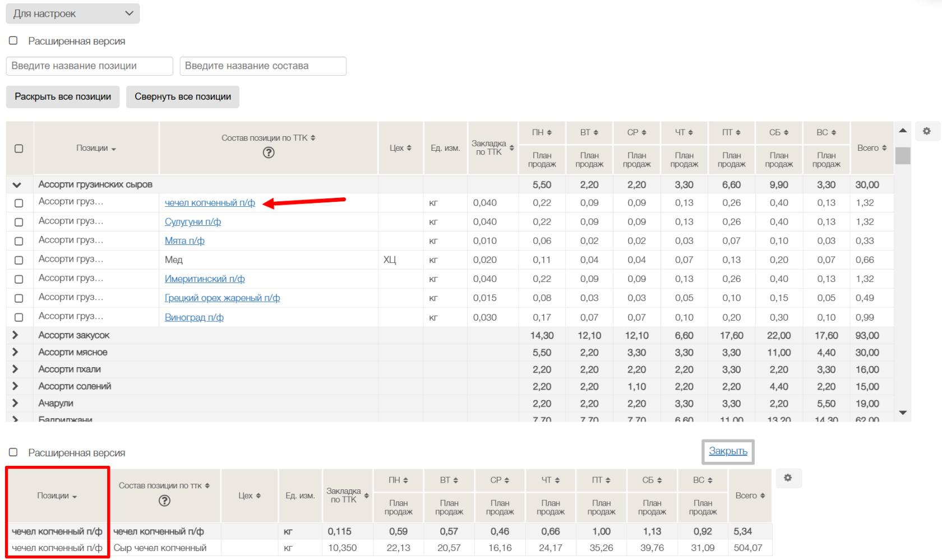Enable top Расширенная версия checkbox
Screen dimensions: 942x560
[x=13, y=41]
